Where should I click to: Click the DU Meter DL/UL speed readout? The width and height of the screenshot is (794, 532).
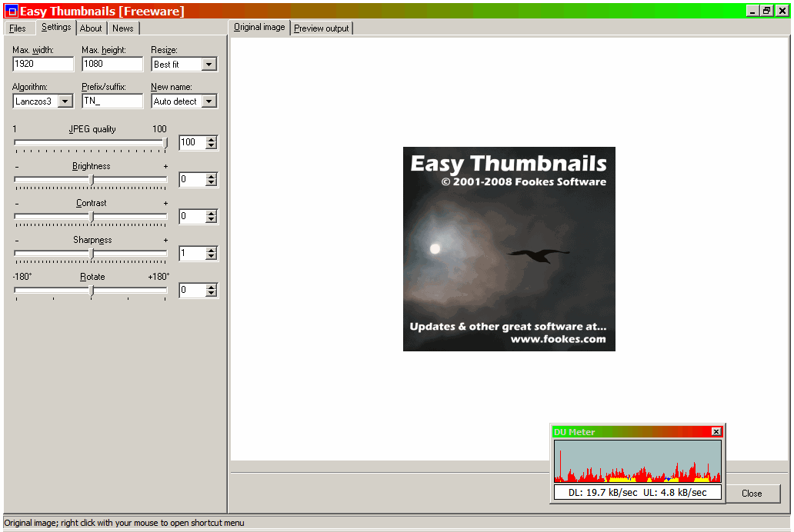(x=638, y=493)
